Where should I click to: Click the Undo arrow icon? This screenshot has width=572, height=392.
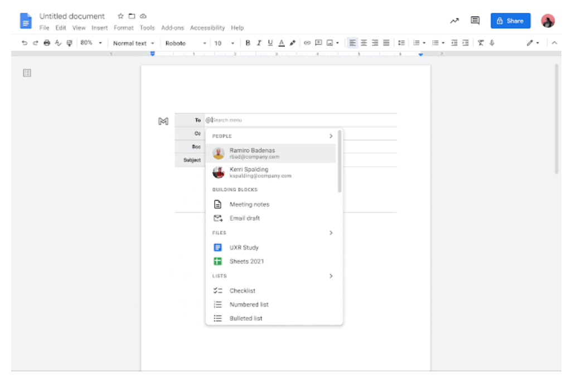pyautogui.click(x=25, y=43)
